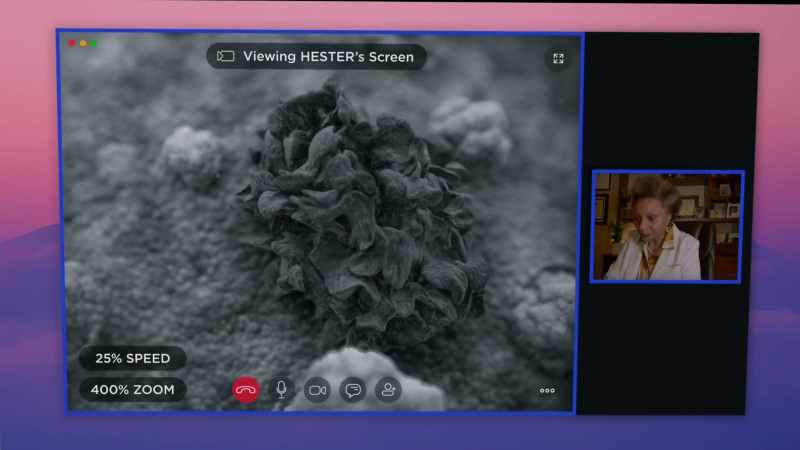Viewport: 800px width, 450px height.
Task: Enter fullscreen using the expand icon
Action: (x=558, y=58)
